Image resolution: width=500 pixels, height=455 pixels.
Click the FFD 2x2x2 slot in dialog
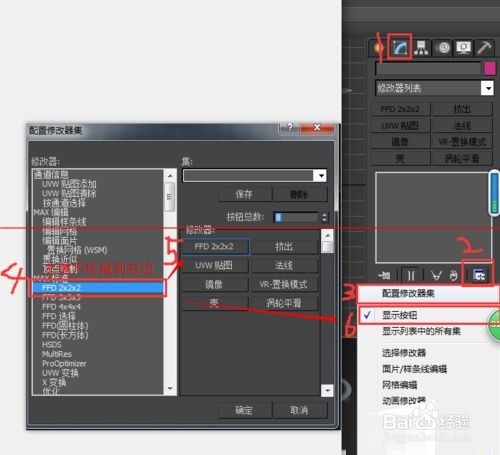(215, 247)
